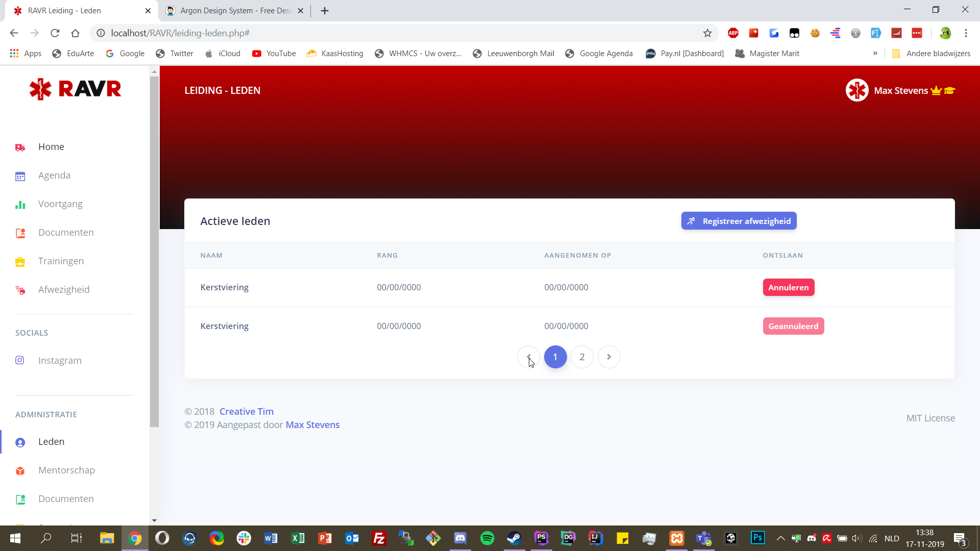980x551 pixels.
Task: Select the Voortgang bar chart icon
Action: pos(20,205)
